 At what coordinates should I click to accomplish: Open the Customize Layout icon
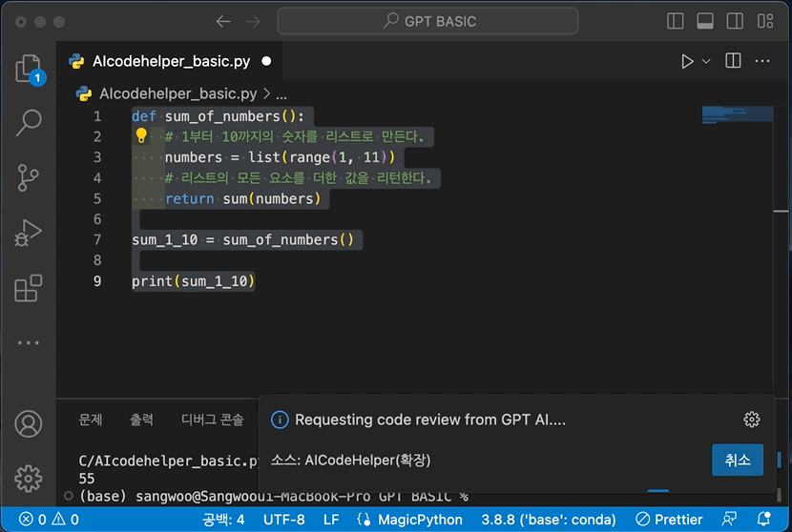click(765, 21)
